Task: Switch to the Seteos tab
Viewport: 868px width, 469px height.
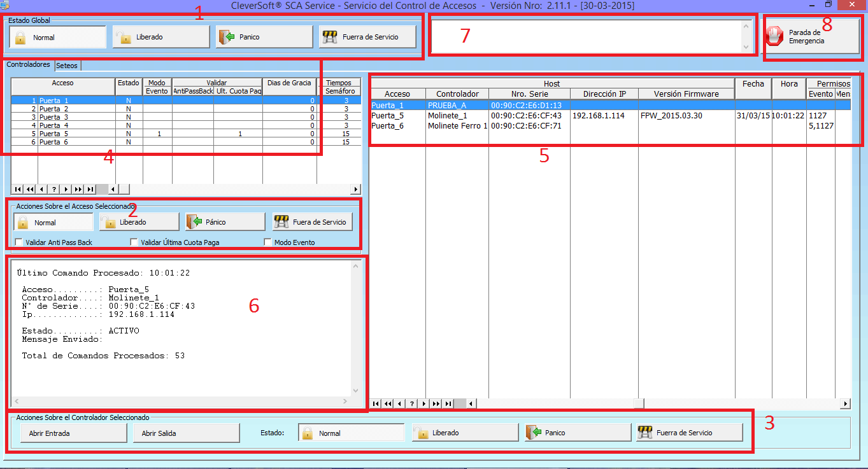Action: [67, 66]
